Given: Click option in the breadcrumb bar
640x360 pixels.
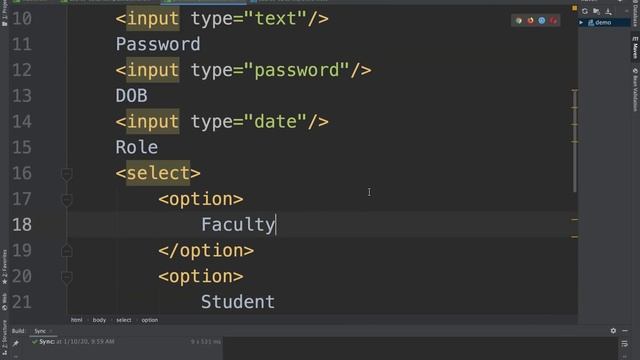Looking at the screenshot, I should coord(150,320).
